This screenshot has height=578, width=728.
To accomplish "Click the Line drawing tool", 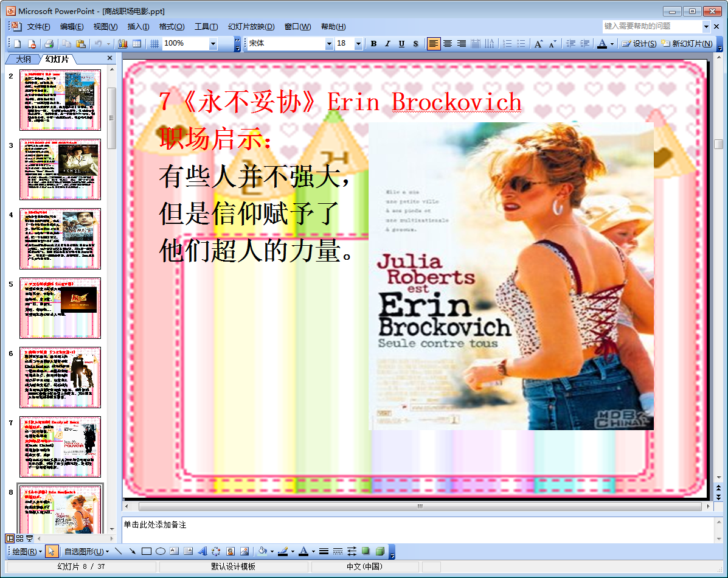I will (x=119, y=551).
